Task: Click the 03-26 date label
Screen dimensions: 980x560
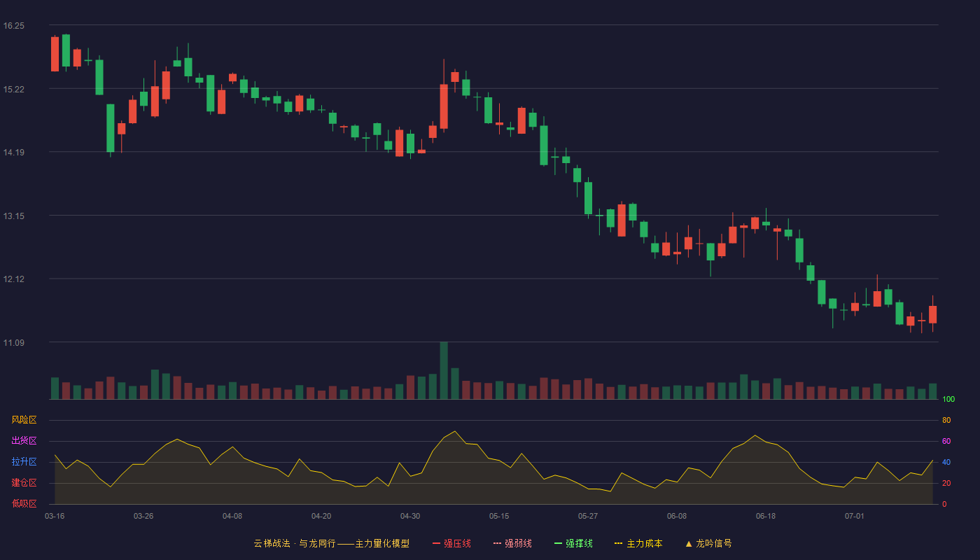Action: pyautogui.click(x=143, y=516)
